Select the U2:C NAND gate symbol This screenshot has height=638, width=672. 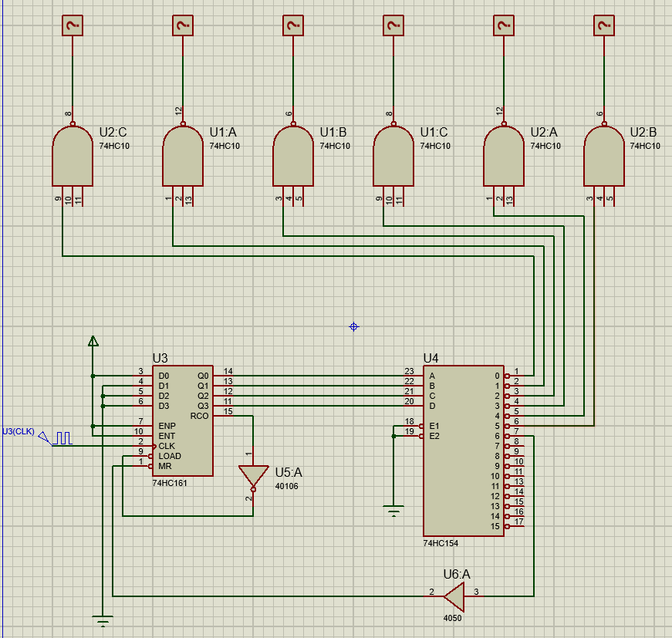tap(73, 156)
